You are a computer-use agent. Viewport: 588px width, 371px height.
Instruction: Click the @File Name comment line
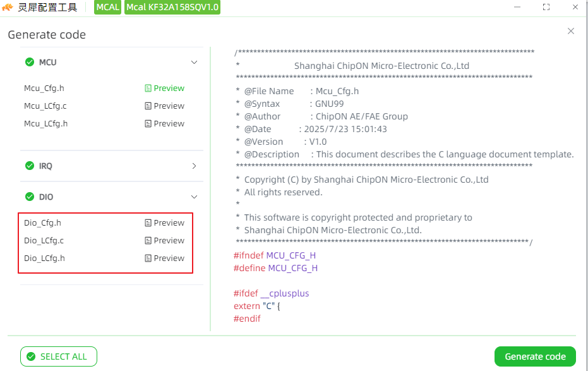coord(297,91)
